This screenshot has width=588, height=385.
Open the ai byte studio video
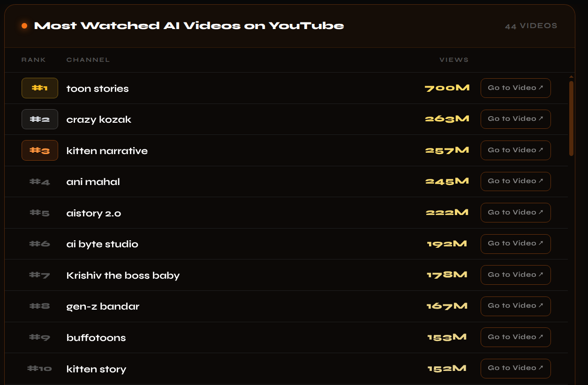[515, 244]
